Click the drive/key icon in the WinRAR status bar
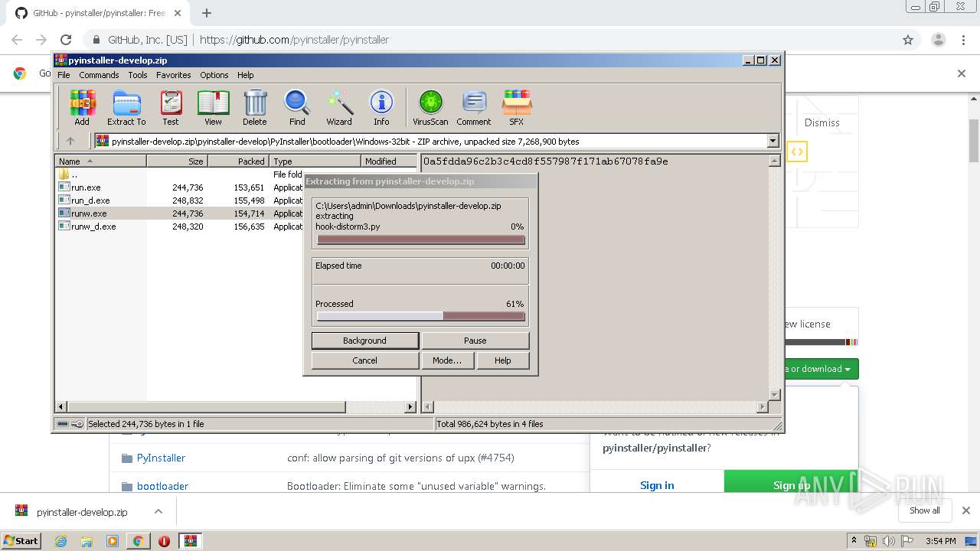 pyautogui.click(x=70, y=424)
